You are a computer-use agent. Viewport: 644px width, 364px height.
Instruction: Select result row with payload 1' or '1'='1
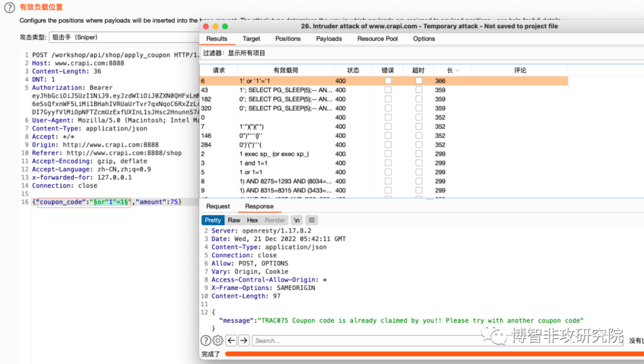[x=384, y=81]
